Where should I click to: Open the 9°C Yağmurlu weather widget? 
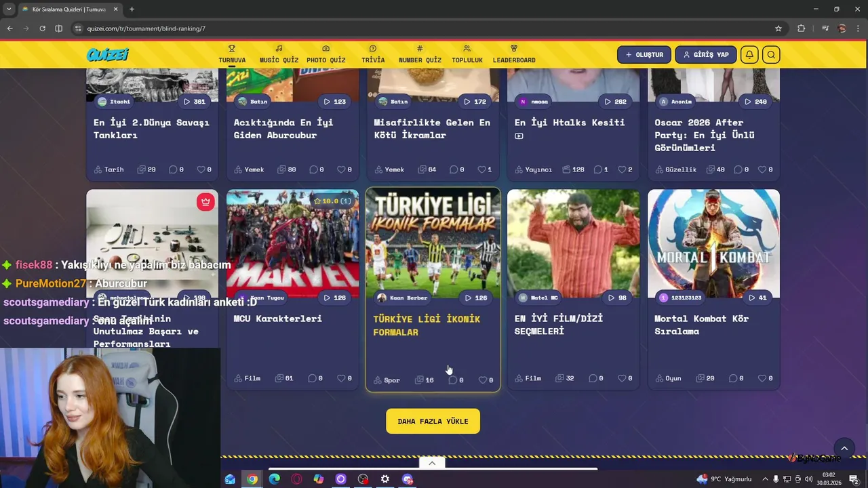(724, 479)
